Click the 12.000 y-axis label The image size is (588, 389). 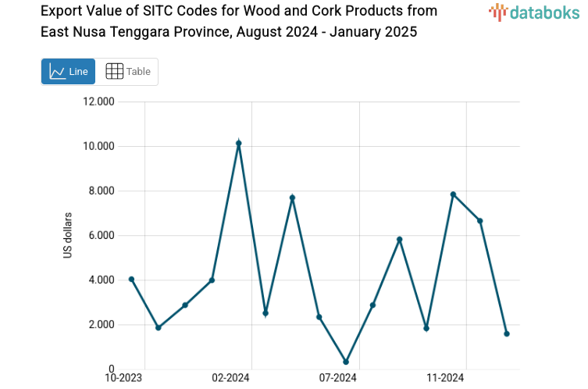pos(99,102)
